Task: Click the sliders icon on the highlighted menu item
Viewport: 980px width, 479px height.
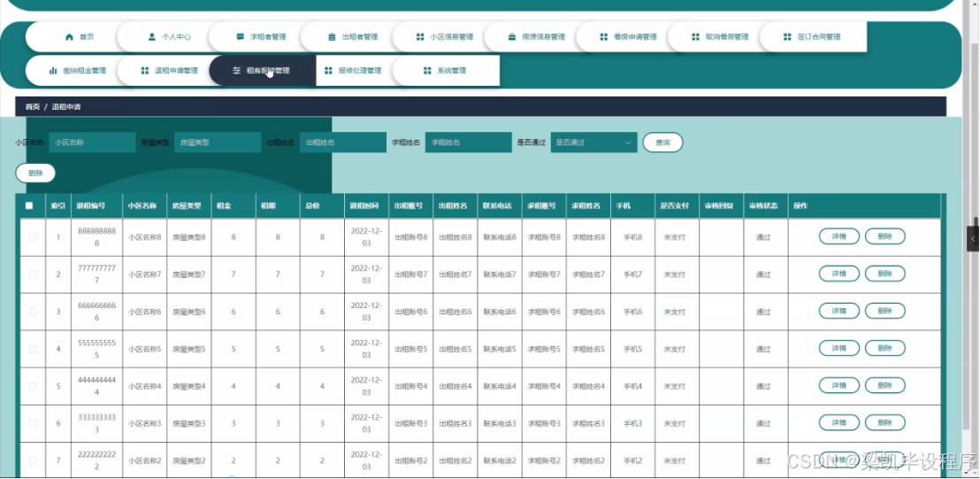Action: click(236, 71)
